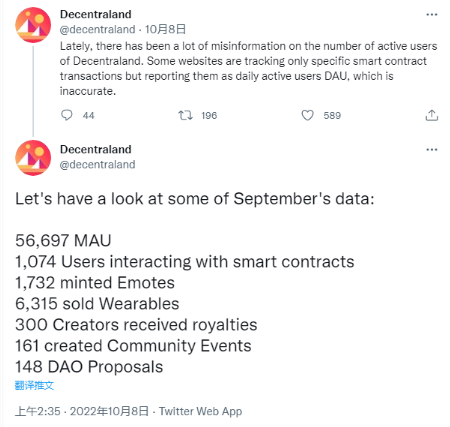The width and height of the screenshot is (450, 427).
Task: Click the Twitter Web App source link
Action: coord(200,411)
